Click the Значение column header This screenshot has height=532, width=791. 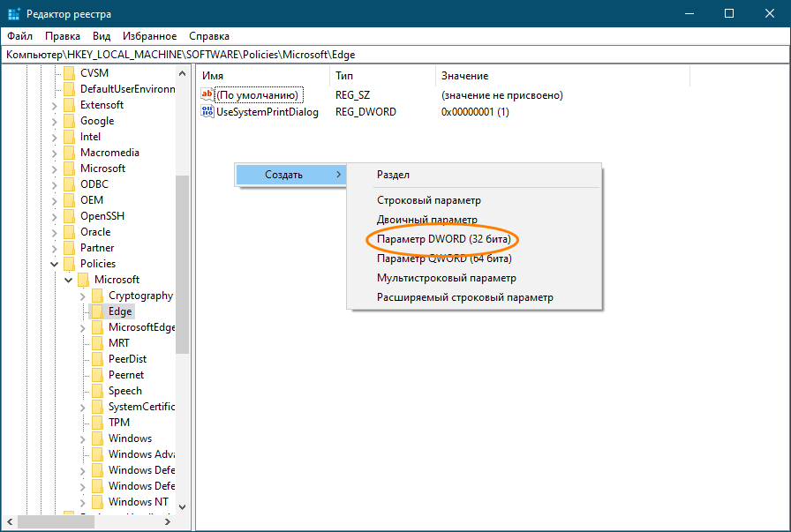tap(562, 76)
